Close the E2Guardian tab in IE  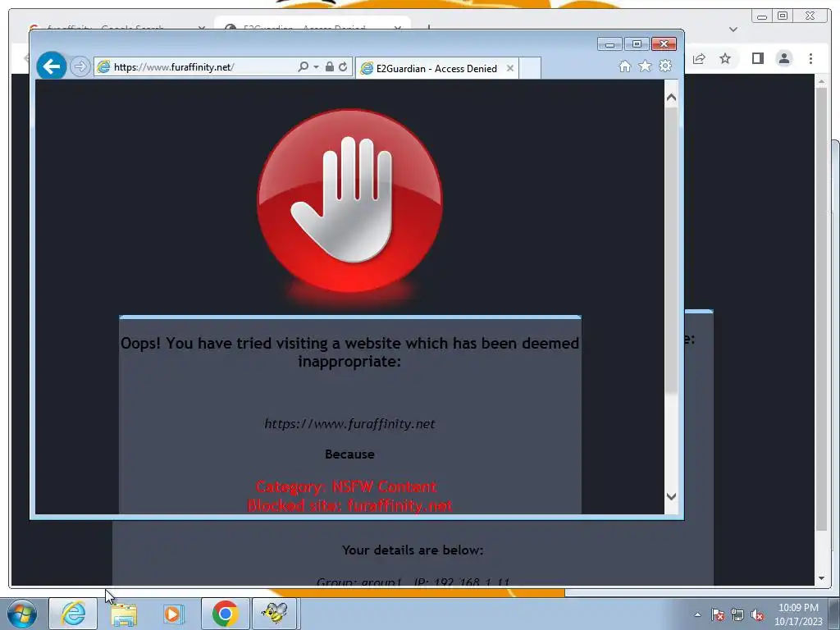pyautogui.click(x=510, y=69)
